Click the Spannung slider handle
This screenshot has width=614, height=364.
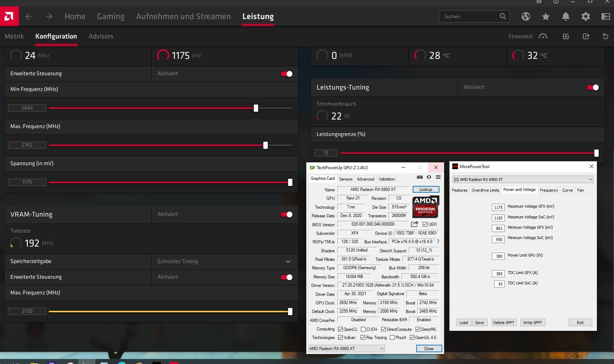coord(290,182)
